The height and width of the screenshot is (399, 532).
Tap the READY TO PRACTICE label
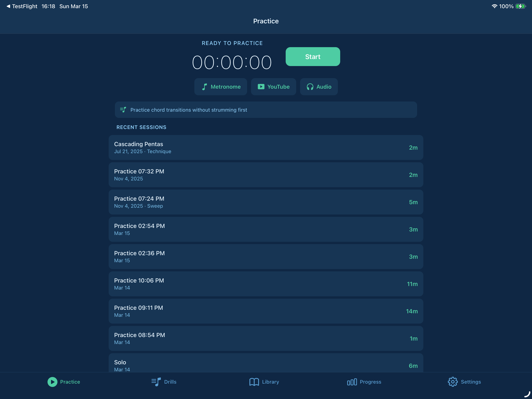[x=232, y=43]
